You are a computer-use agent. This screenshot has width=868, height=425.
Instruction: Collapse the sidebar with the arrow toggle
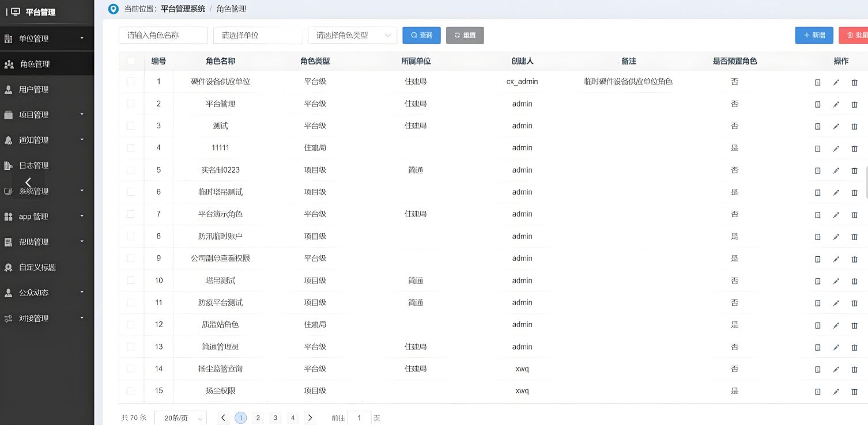click(28, 183)
